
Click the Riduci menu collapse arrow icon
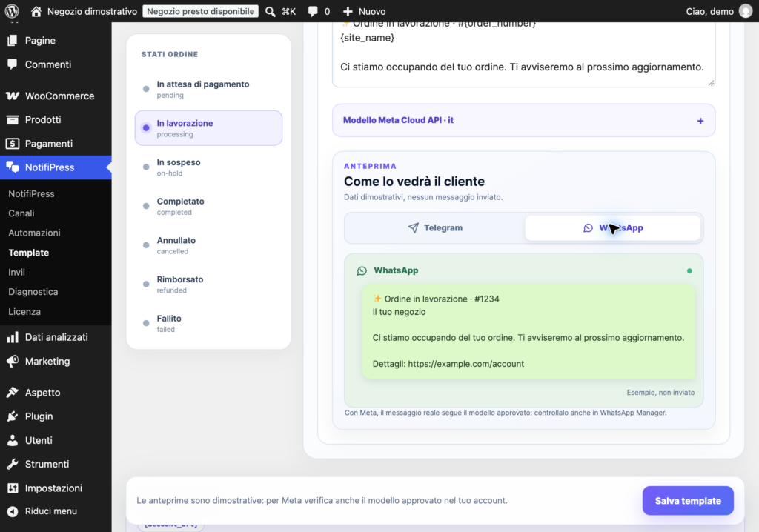13,511
